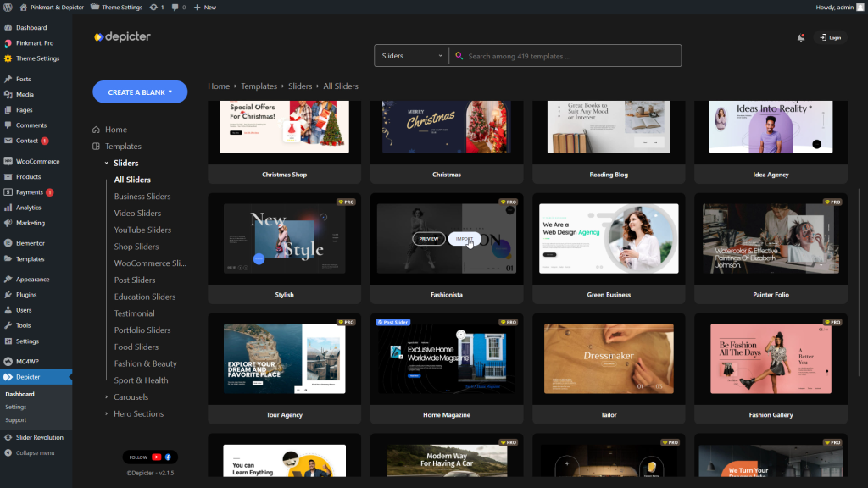Open CREATE A BLANK dropdown button

(140, 91)
